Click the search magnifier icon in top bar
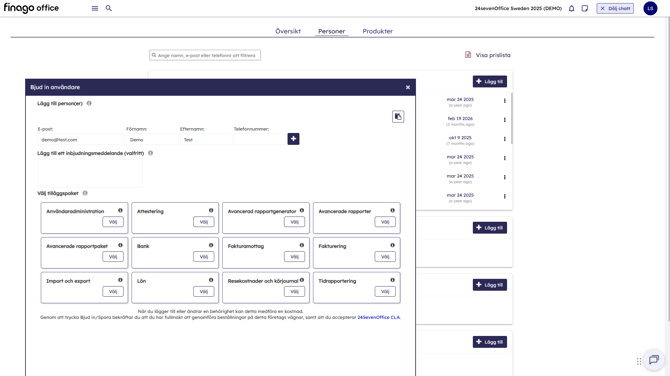 (109, 8)
